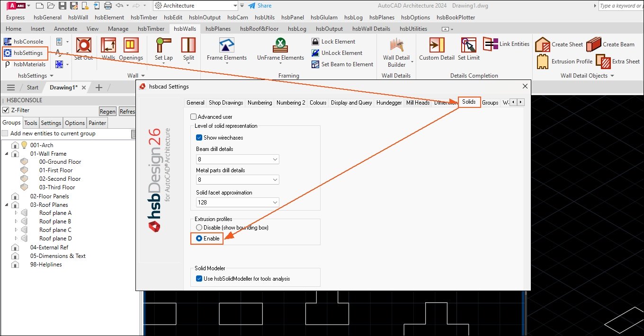Add a new drawing tab
The width and height of the screenshot is (644, 336).
coord(99,88)
